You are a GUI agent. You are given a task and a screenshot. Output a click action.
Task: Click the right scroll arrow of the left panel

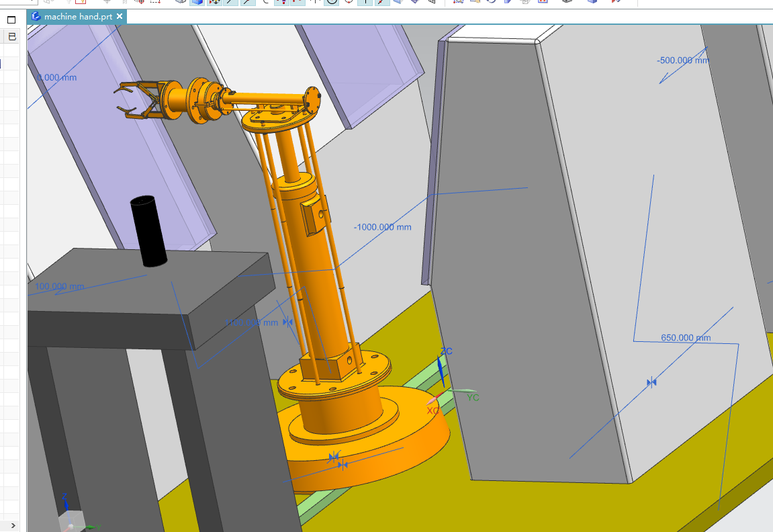tap(13, 525)
